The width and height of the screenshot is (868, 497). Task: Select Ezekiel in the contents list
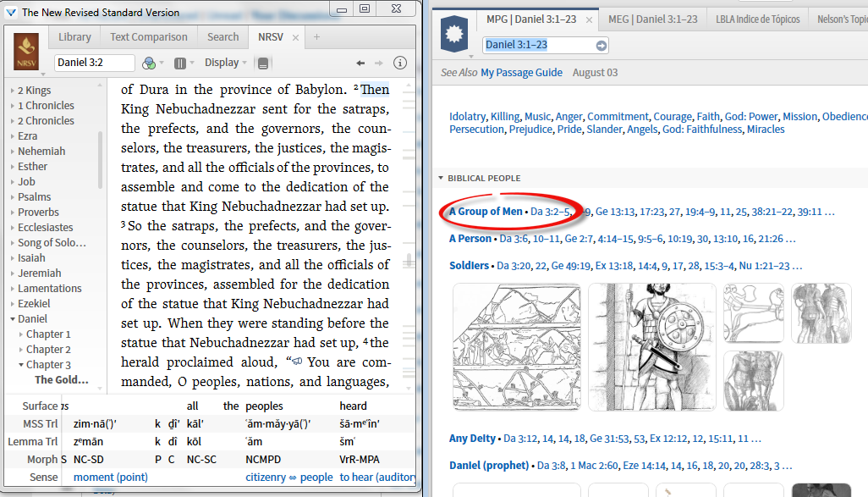[34, 304]
